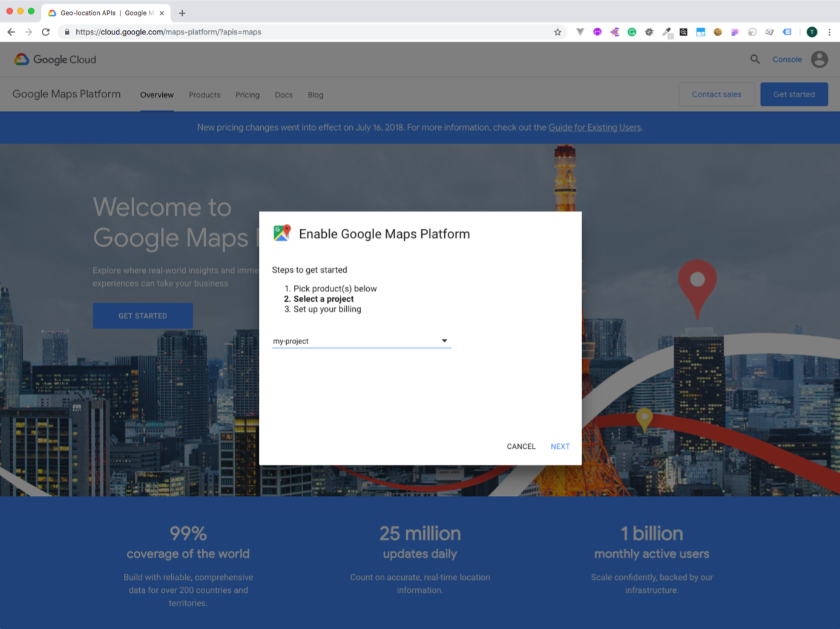View site info via the padlock icon
The height and width of the screenshot is (629, 840).
67,32
